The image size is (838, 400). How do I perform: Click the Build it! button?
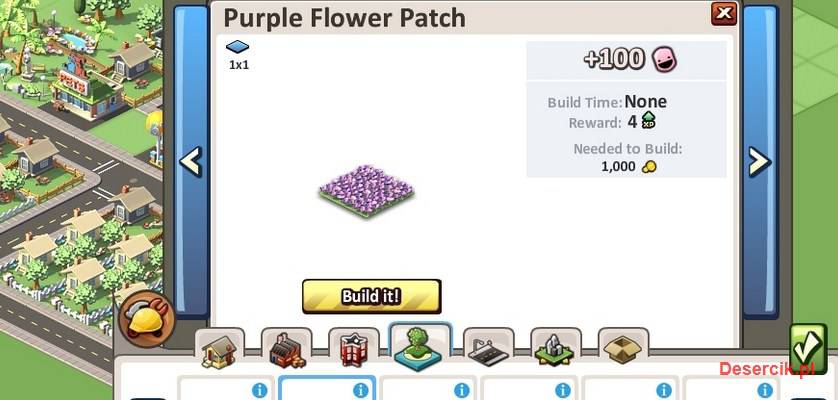371,296
